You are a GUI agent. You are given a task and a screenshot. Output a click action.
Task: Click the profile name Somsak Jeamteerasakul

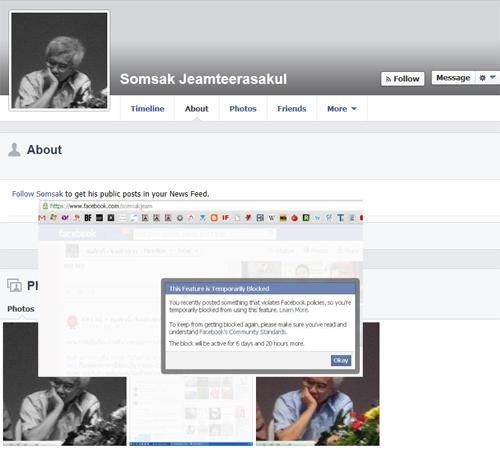click(x=203, y=79)
